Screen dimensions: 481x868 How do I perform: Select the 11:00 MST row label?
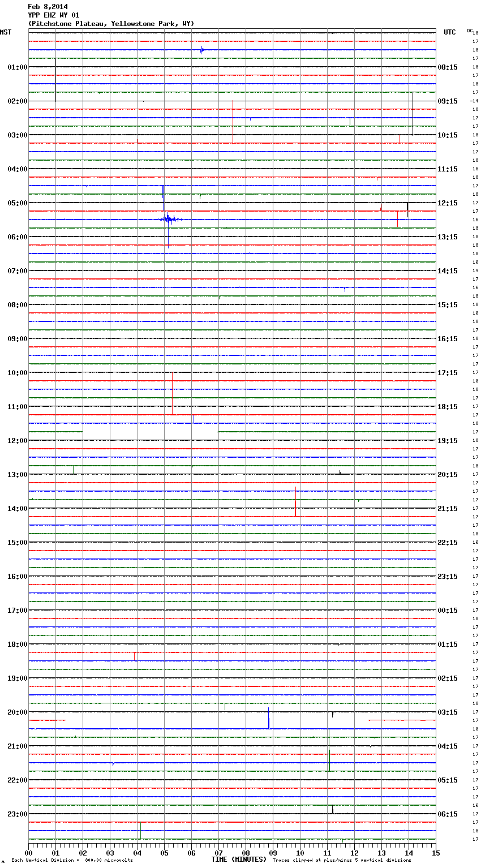tap(18, 407)
